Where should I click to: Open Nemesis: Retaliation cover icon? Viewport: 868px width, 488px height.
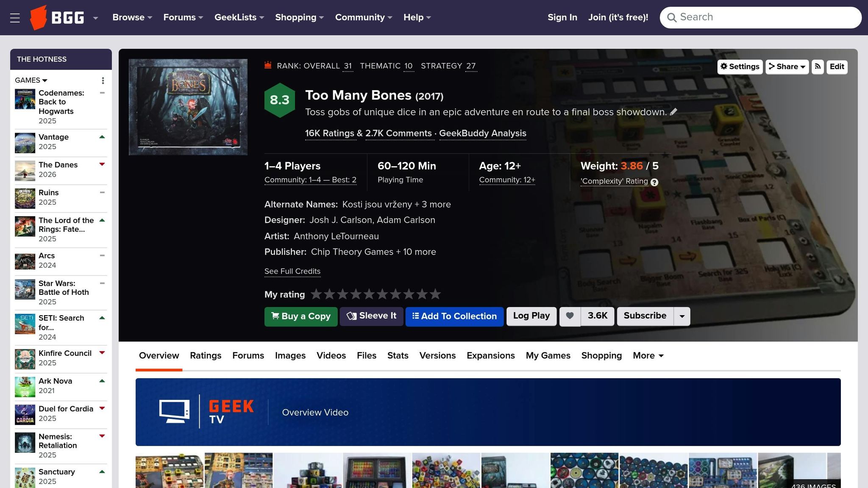point(25,442)
